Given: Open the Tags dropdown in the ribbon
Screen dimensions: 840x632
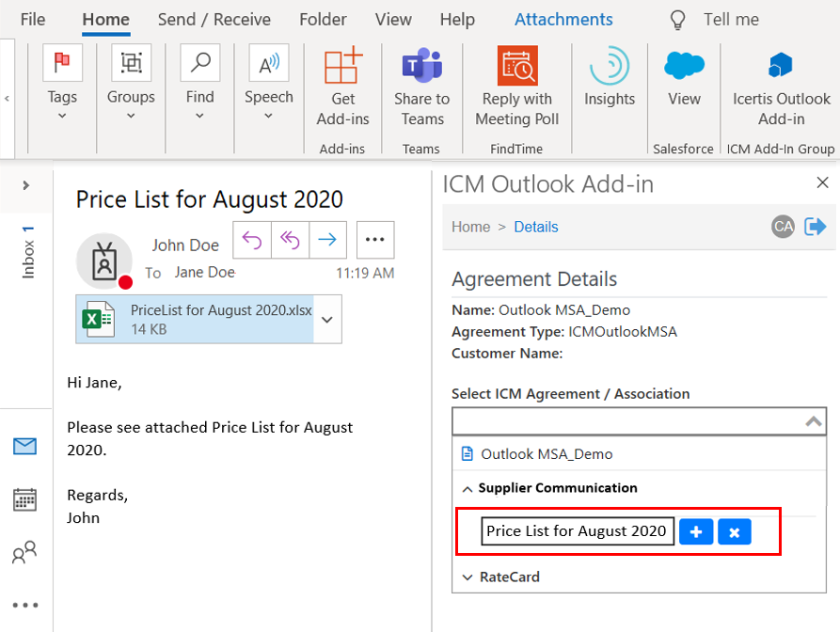Looking at the screenshot, I should 62,103.
